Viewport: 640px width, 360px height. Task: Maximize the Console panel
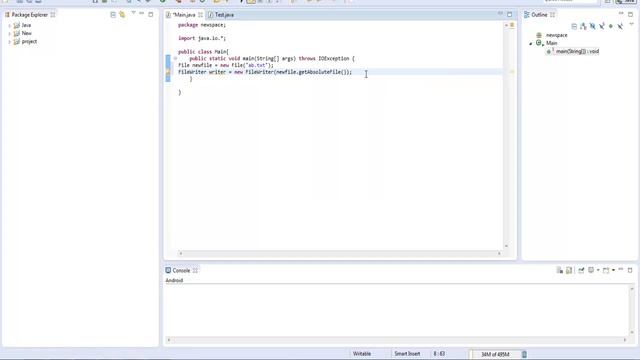(630, 270)
